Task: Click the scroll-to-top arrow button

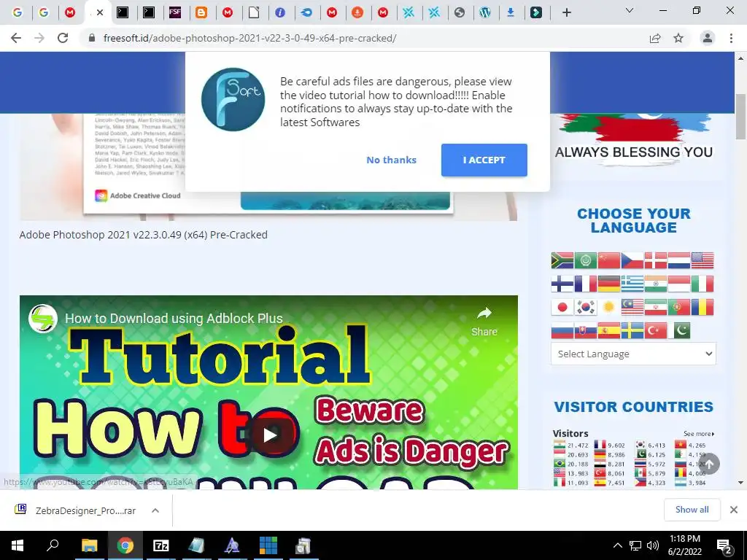Action: [709, 464]
